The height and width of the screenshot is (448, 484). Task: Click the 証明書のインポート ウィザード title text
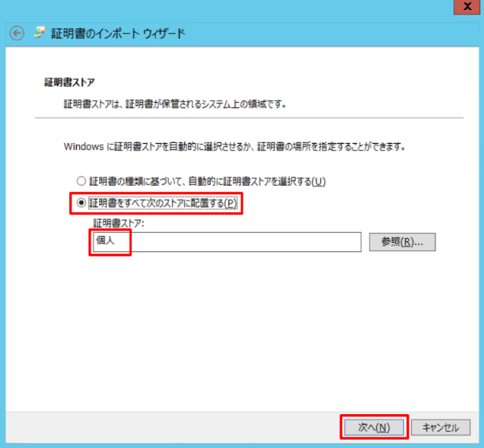[x=118, y=33]
